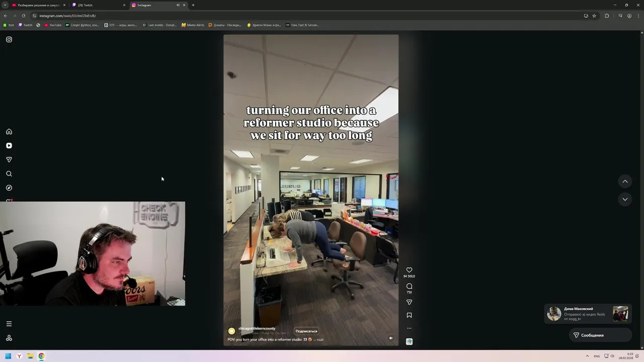
Task: Open Direct messages in the sidebar
Action: (9, 160)
